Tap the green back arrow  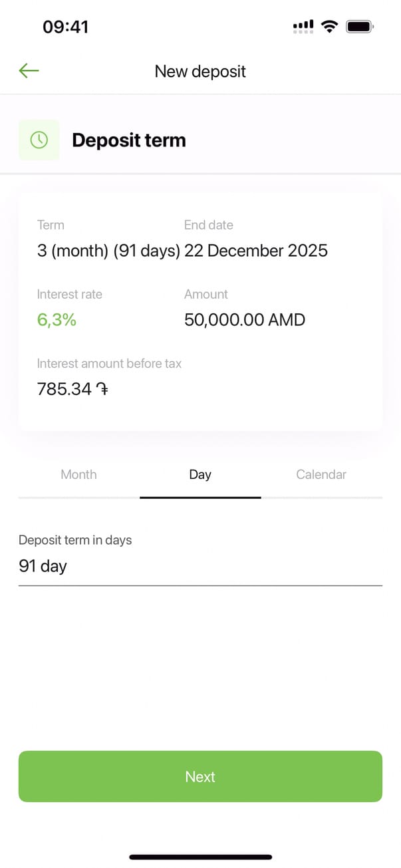click(29, 71)
